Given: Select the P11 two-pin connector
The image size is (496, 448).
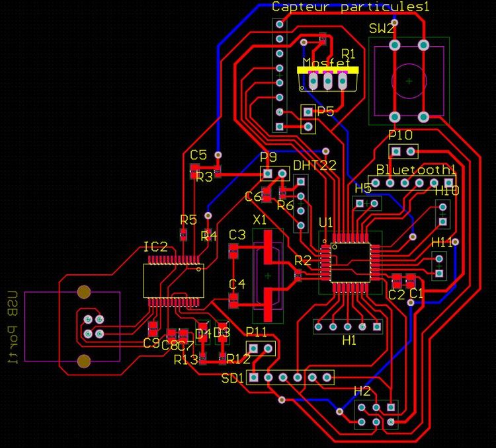Looking at the screenshot, I should tap(261, 348).
